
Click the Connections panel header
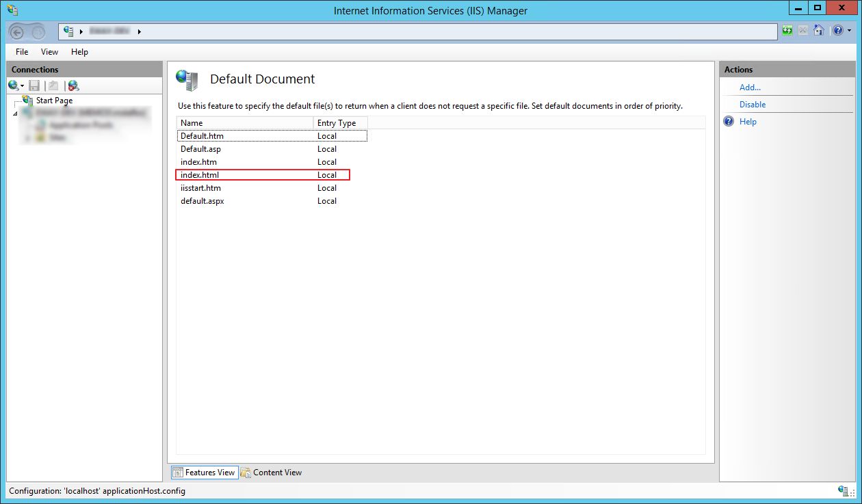[x=84, y=70]
